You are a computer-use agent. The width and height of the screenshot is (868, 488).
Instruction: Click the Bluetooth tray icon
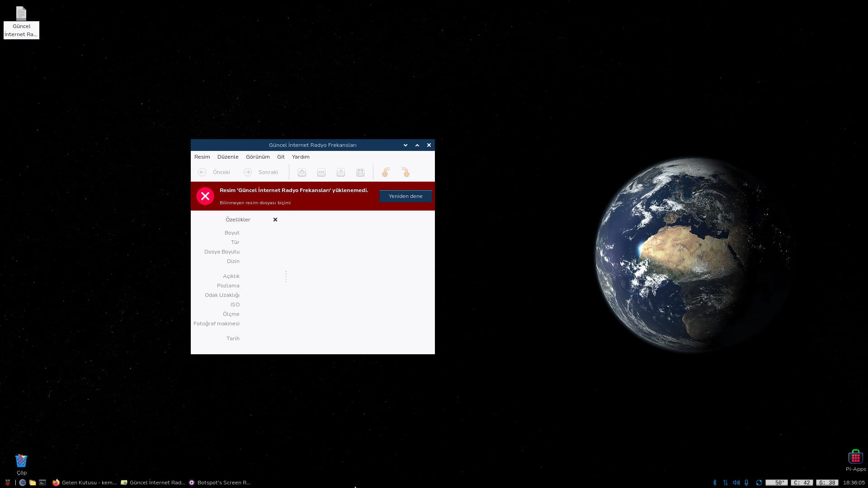[x=715, y=483]
